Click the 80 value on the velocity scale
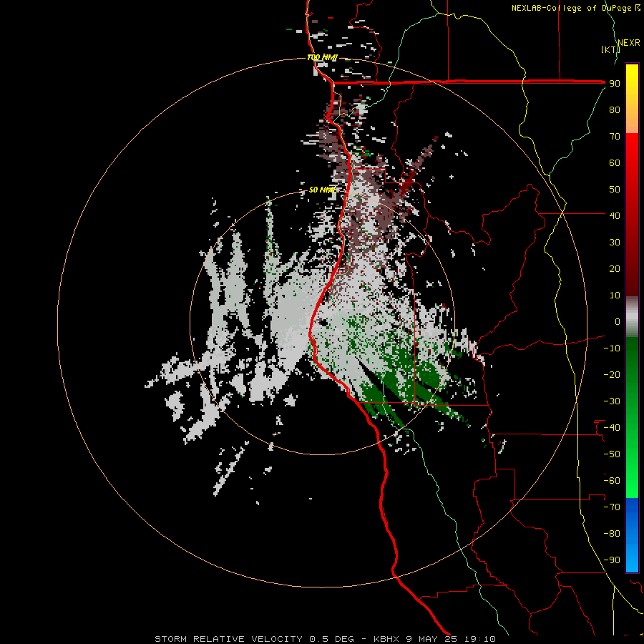Screen dimensions: 644x644 pyautogui.click(x=615, y=110)
